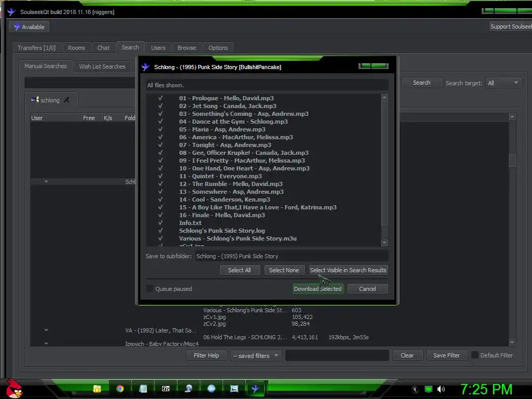Screen dimensions: 532x399
Task: Launch Chrome from the taskbar
Action: (x=120, y=389)
